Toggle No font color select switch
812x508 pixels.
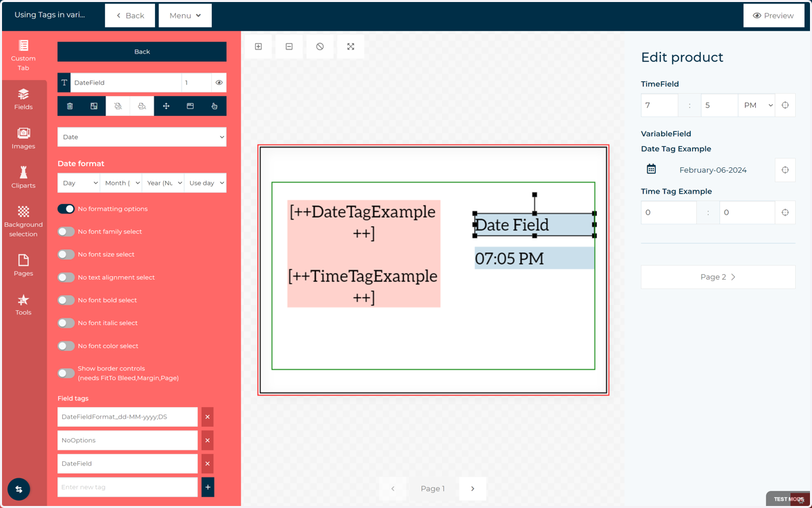tap(66, 346)
